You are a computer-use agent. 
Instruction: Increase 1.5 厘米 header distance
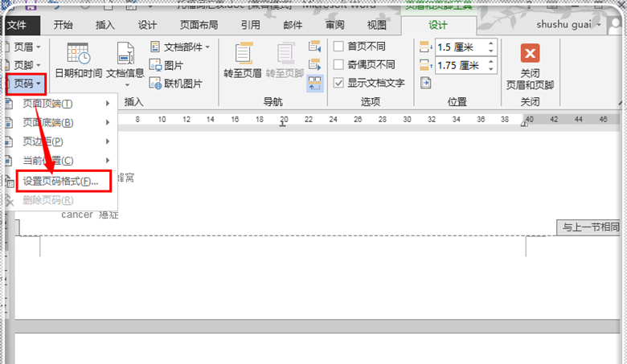click(x=490, y=43)
